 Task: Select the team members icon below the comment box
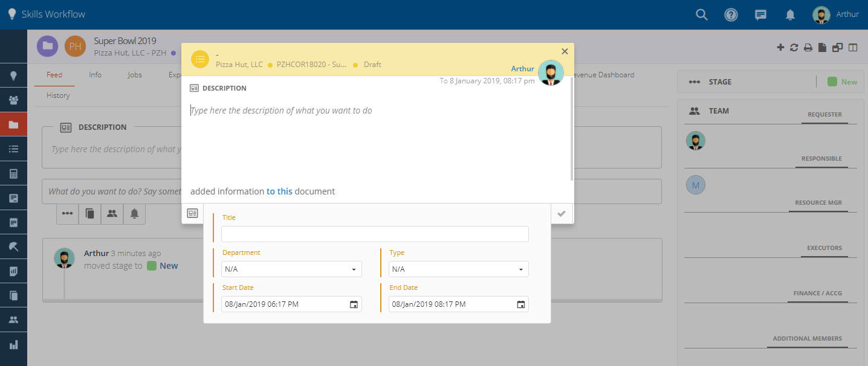(111, 214)
